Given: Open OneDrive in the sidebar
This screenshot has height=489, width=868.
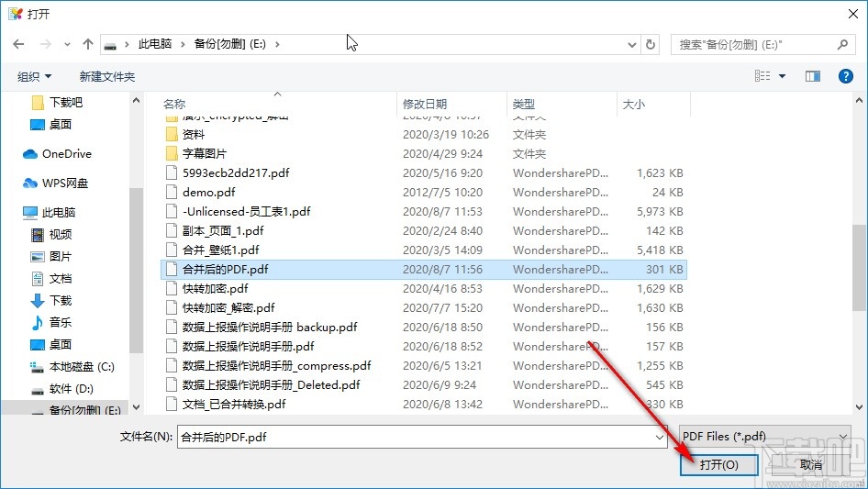Looking at the screenshot, I should click(57, 154).
